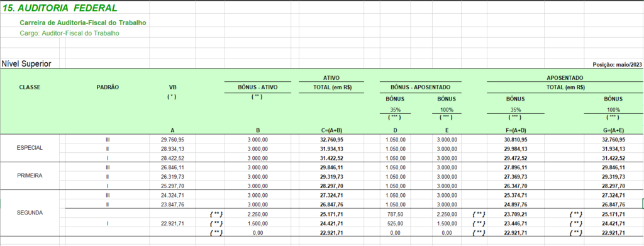Select the 'Posição: maio/2023' cell

click(617, 65)
